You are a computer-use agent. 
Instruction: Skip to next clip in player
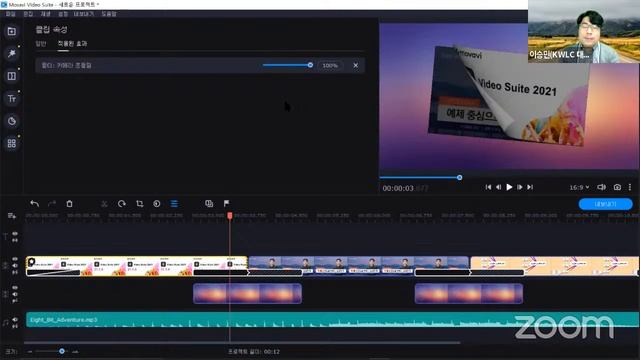530,187
